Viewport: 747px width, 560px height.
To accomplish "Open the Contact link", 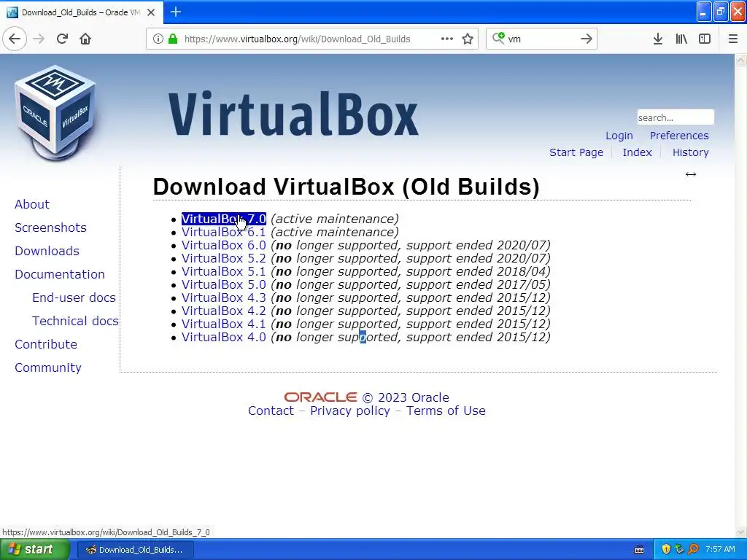I will click(271, 411).
